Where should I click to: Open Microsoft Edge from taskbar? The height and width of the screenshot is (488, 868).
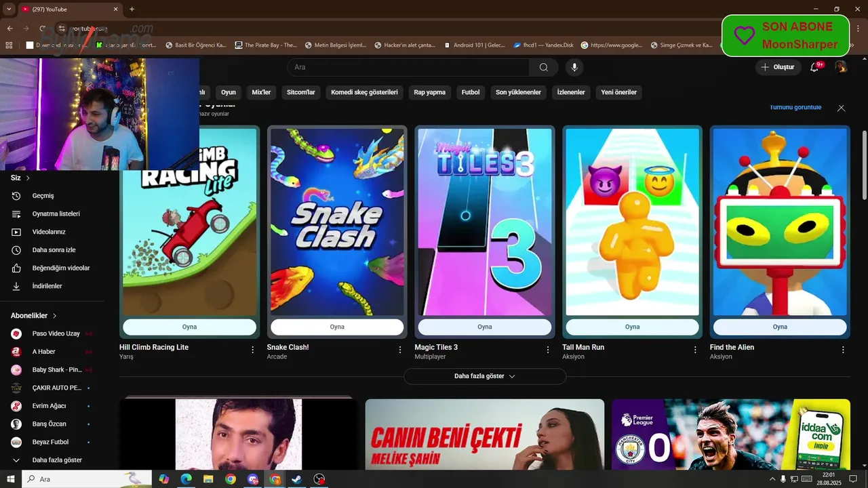[x=186, y=479]
